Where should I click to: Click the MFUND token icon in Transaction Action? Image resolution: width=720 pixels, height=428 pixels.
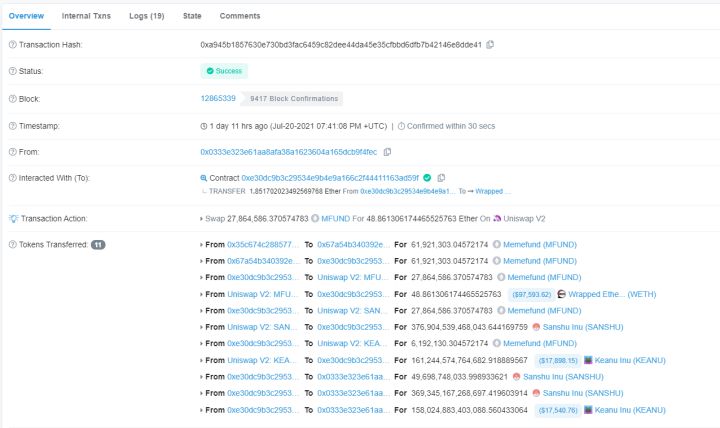[315, 219]
